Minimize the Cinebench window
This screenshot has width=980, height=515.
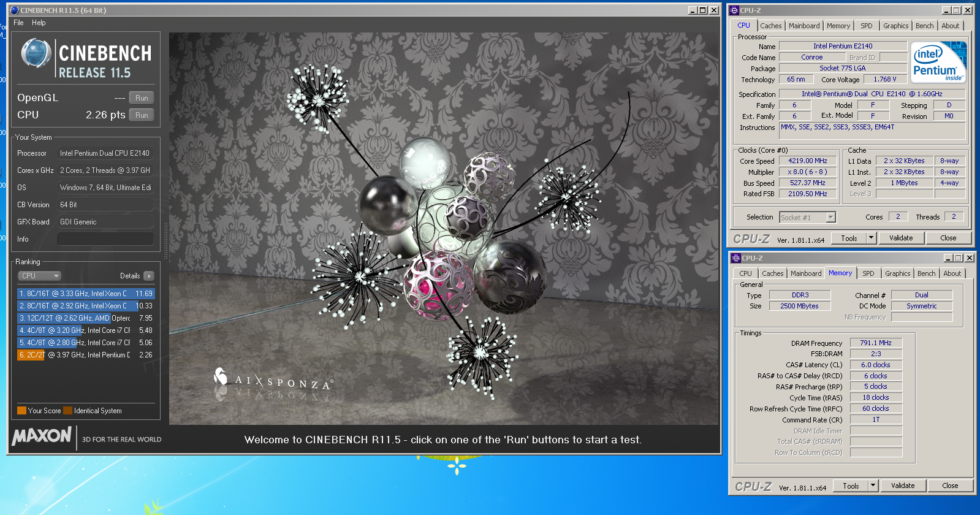(693, 10)
